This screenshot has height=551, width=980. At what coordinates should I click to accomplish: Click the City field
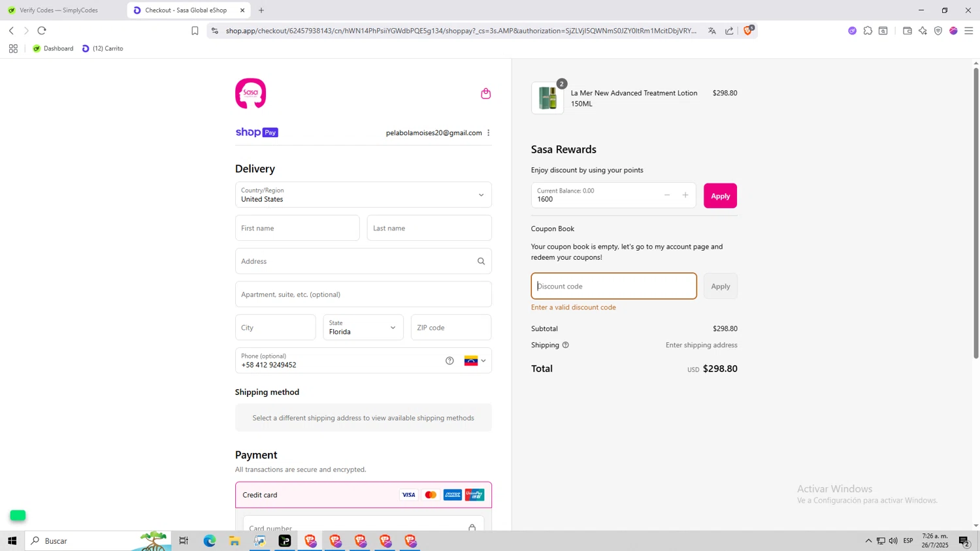pyautogui.click(x=275, y=327)
